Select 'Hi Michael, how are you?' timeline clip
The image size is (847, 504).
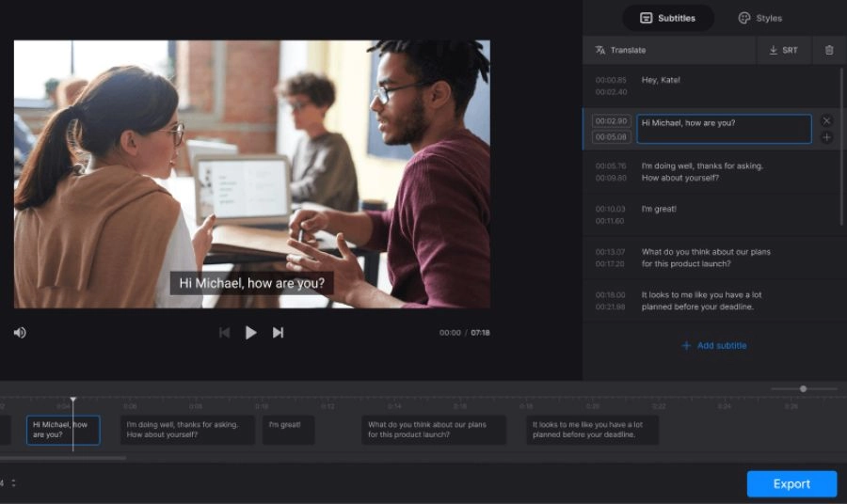pos(63,430)
